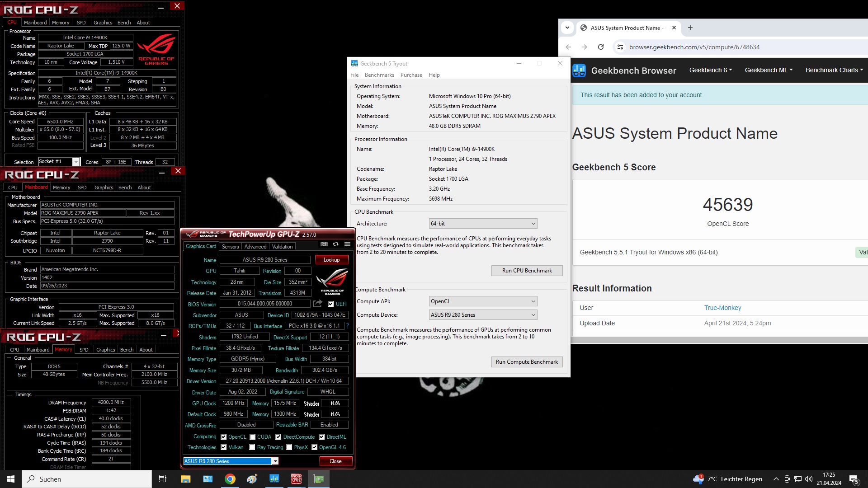The width and height of the screenshot is (868, 488).
Task: Open Task View on the taskbar
Action: [x=163, y=479]
